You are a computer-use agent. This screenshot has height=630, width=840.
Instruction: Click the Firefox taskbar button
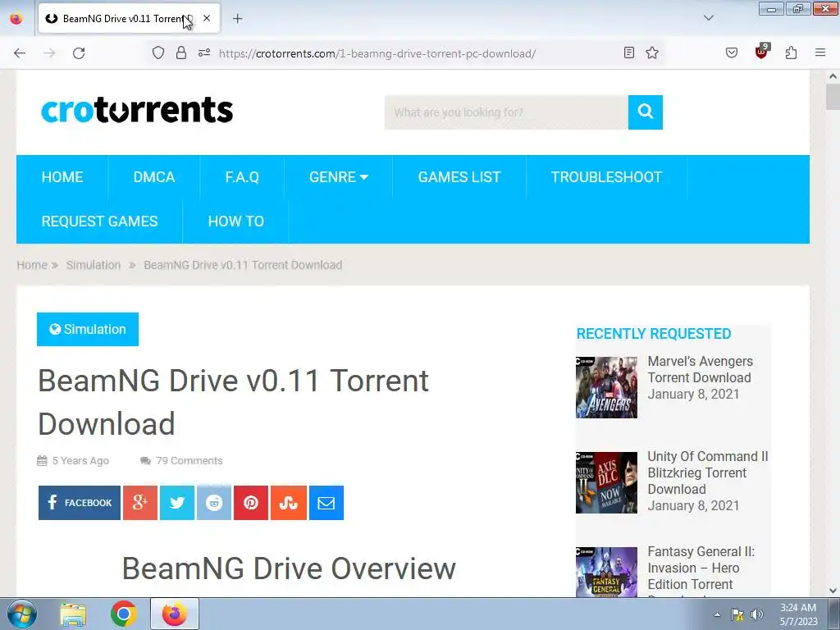click(x=175, y=614)
